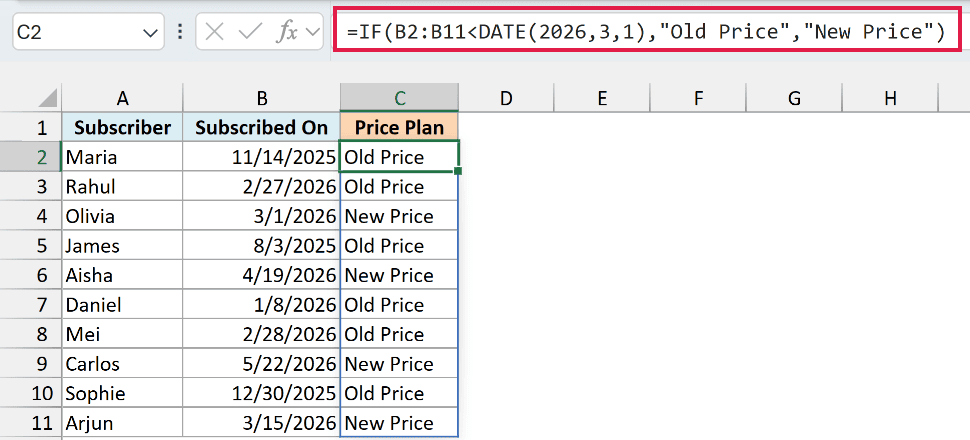Click the Name Box showing C2
970x440 pixels.
(88, 32)
